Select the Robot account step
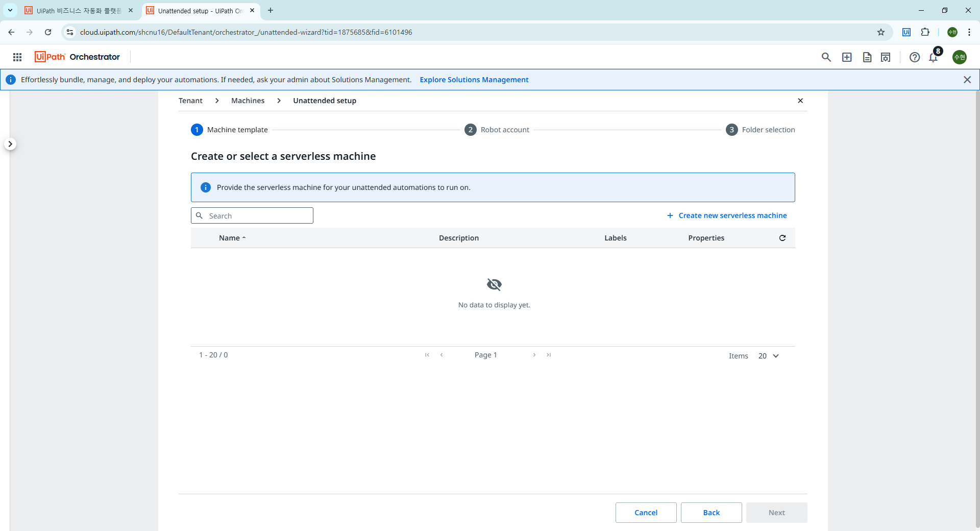 point(497,130)
